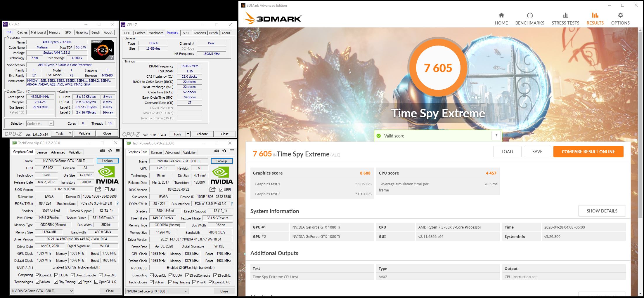Click the 3DMark title bar app icon
Viewport: 644px width, 298px height.
pyautogui.click(x=243, y=5)
